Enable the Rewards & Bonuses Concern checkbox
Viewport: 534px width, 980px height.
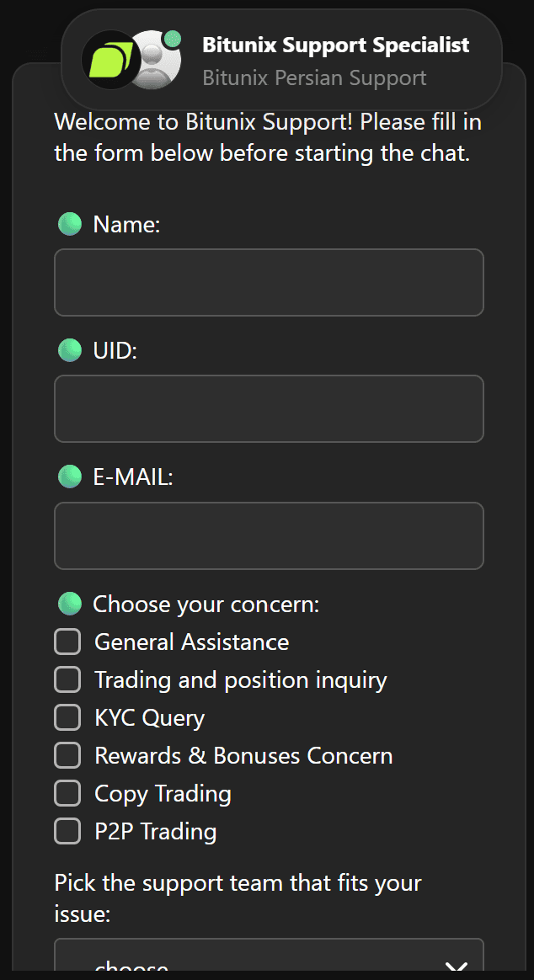click(x=67, y=755)
